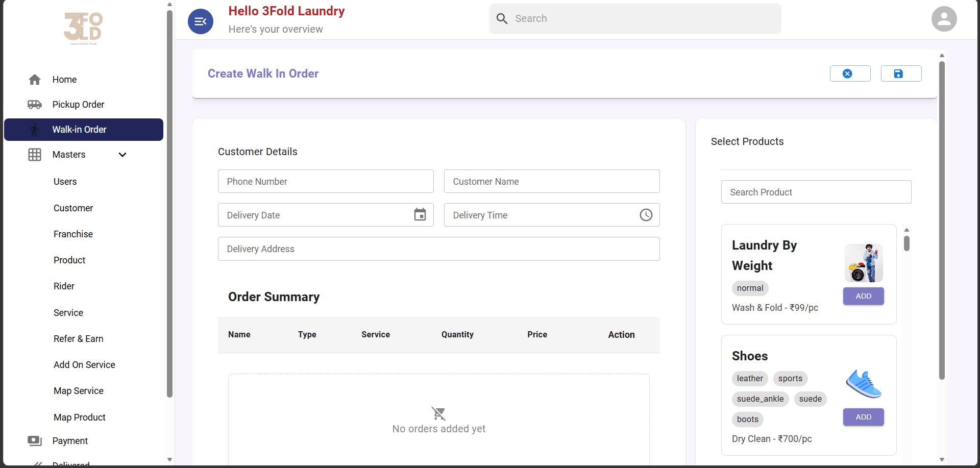The image size is (980, 468).
Task: Click the search magnifier icon
Action: coord(502,19)
